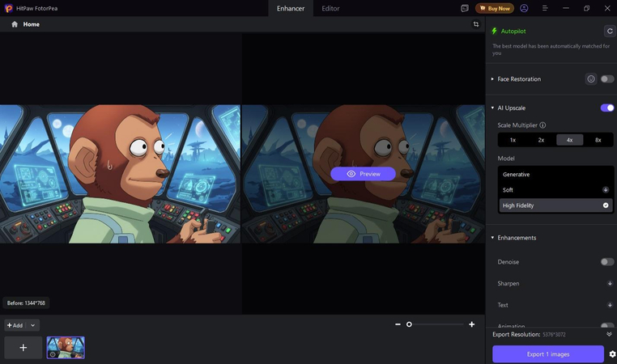Click the Home breadcrumb text
The width and height of the screenshot is (617, 364).
[x=31, y=24]
